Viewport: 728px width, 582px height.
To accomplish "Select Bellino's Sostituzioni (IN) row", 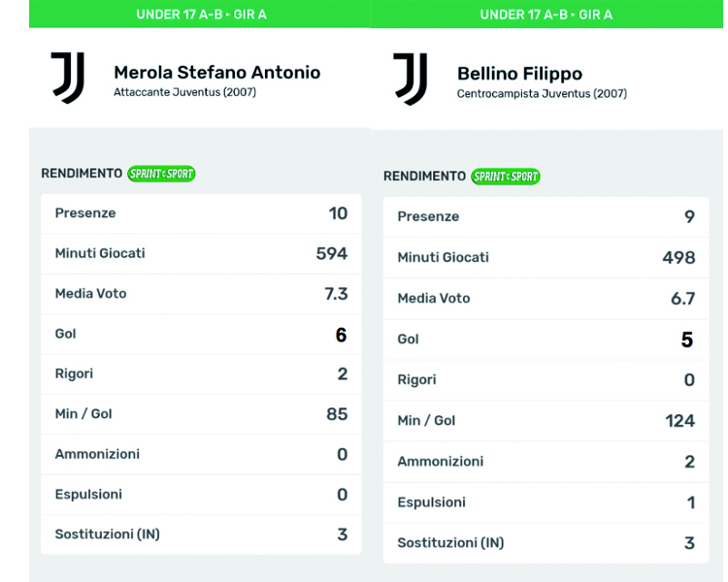I will (546, 543).
